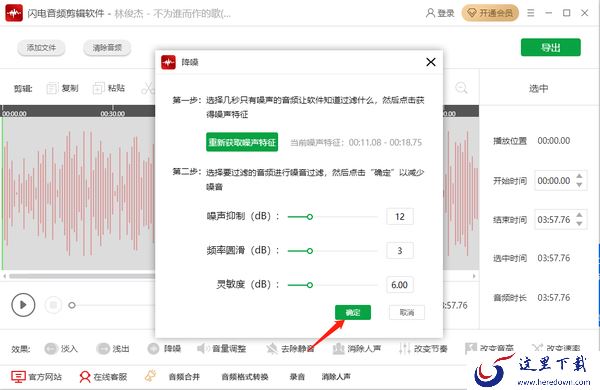Click 音频时长 value 03:57.76
The image size is (600, 390).
tap(554, 297)
